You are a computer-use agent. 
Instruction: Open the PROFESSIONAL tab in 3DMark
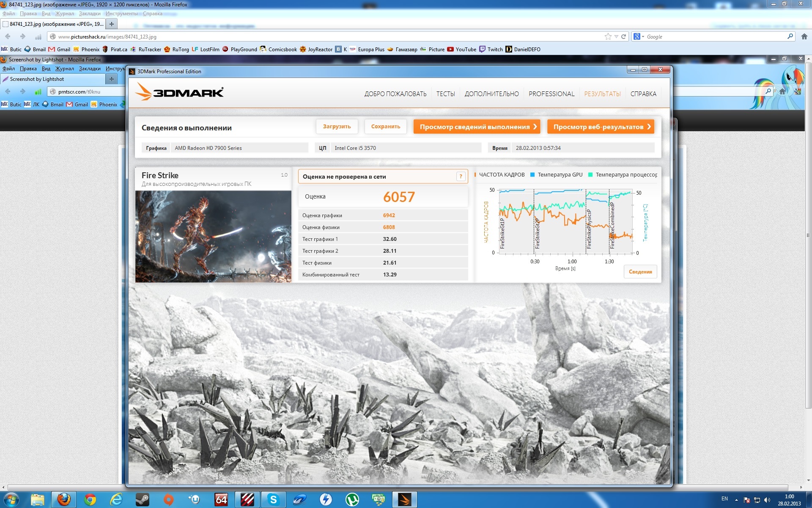click(x=551, y=94)
